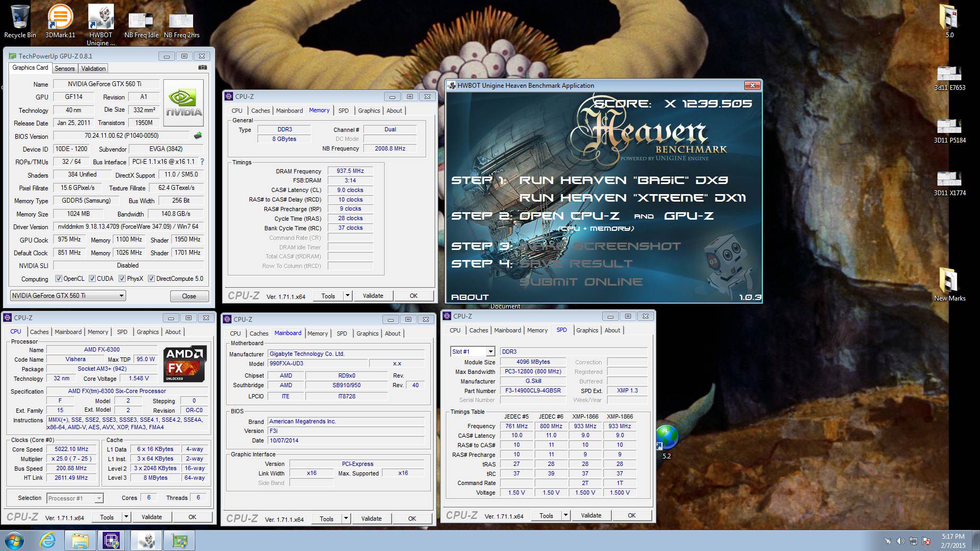Launch Internet Explorer from taskbar
The width and height of the screenshot is (980, 551).
pyautogui.click(x=47, y=541)
